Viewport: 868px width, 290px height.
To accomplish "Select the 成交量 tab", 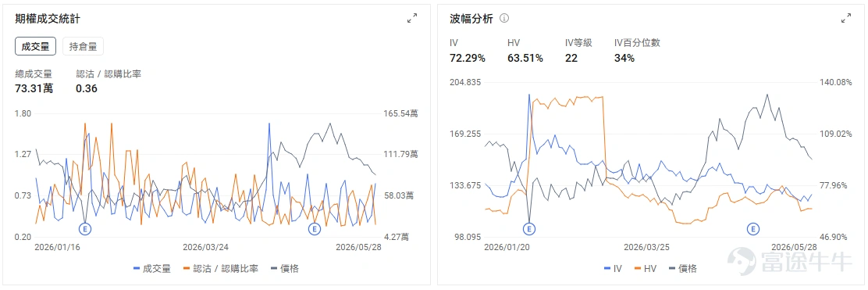I will pos(35,47).
